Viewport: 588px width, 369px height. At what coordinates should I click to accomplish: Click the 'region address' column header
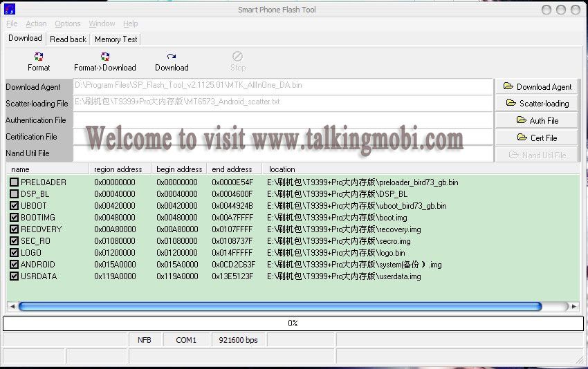[120, 169]
